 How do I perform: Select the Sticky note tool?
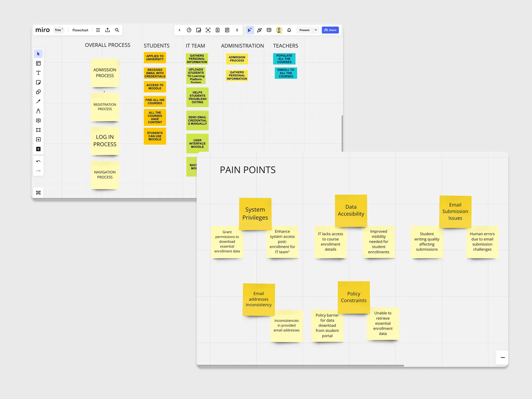tap(38, 82)
